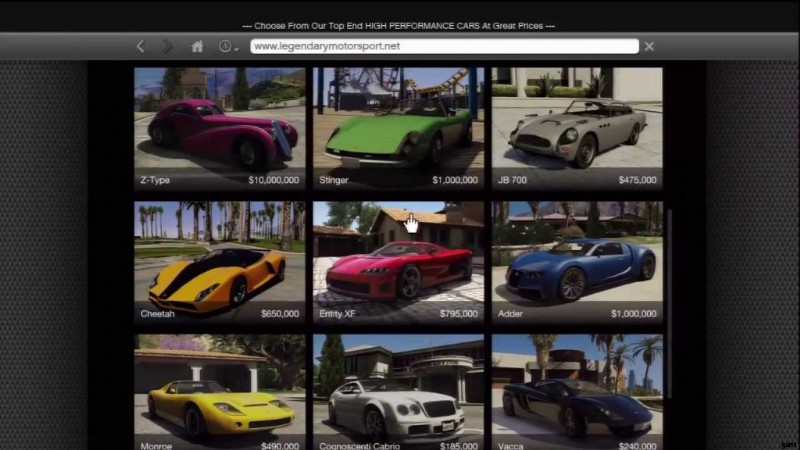Image resolution: width=800 pixels, height=450 pixels.
Task: Select the JB 700 car thumbnail
Action: 577,129
